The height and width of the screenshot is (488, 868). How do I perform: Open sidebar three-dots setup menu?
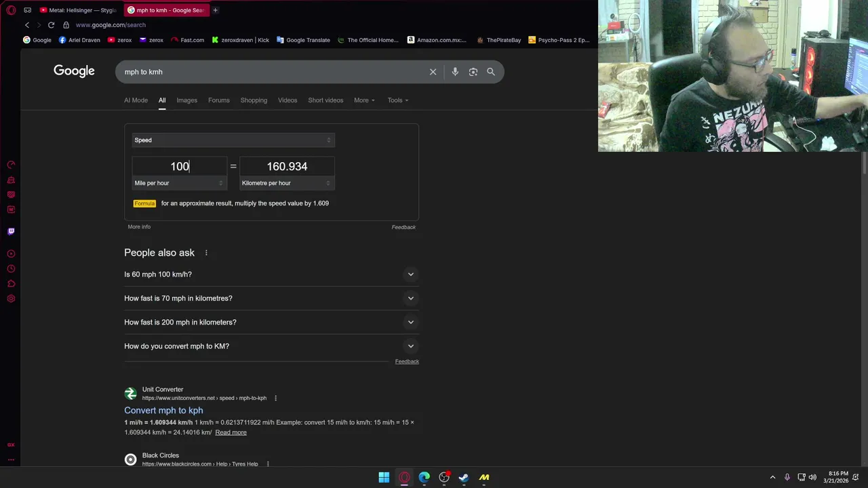(11, 460)
